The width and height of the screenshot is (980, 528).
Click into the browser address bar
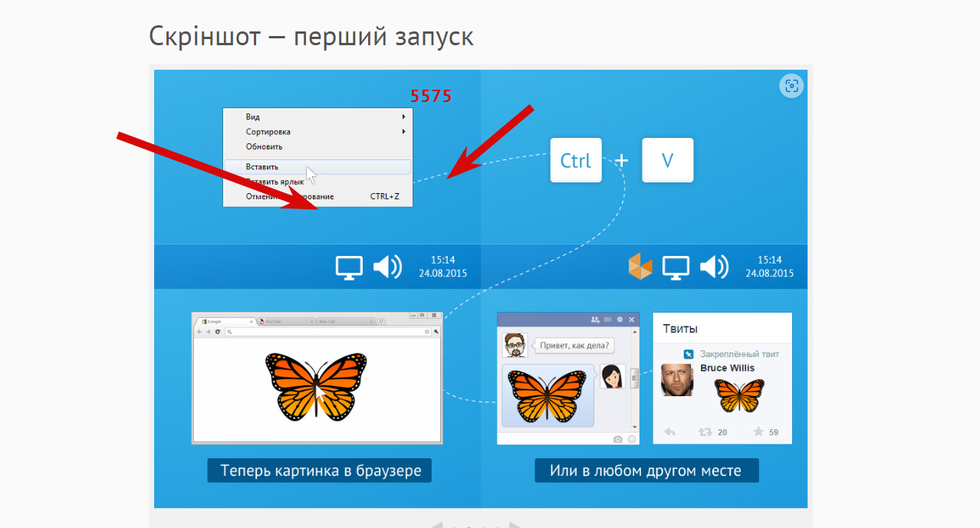point(328,332)
